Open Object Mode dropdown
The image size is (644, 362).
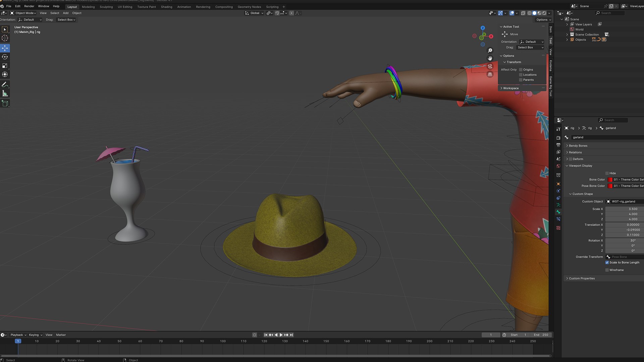(23, 13)
